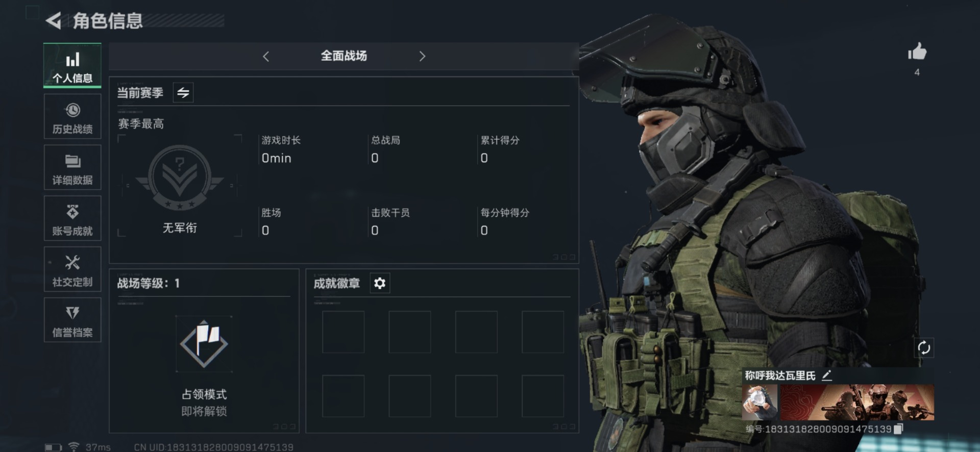The width and height of the screenshot is (980, 452).
Task: Give a thumbs-up like to profile
Action: click(x=917, y=52)
